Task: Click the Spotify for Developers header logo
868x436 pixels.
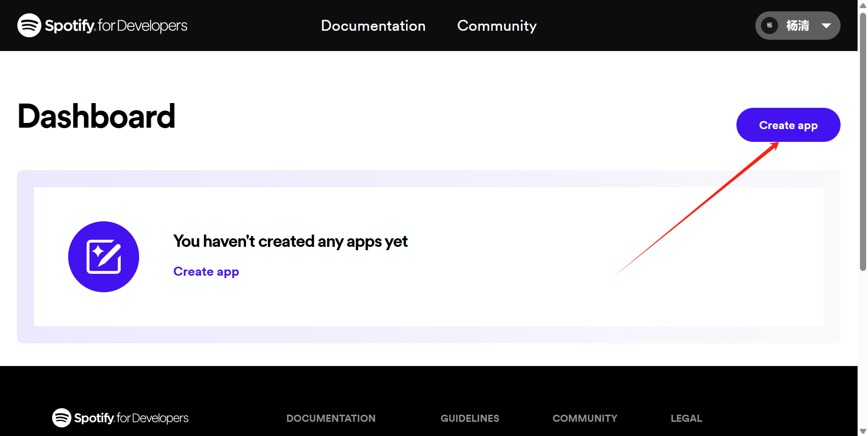Action: [x=102, y=25]
